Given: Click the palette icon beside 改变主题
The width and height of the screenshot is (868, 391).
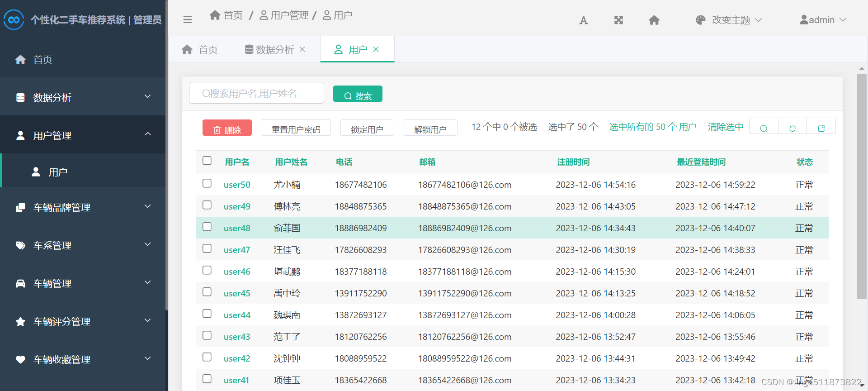Looking at the screenshot, I should click(701, 20).
